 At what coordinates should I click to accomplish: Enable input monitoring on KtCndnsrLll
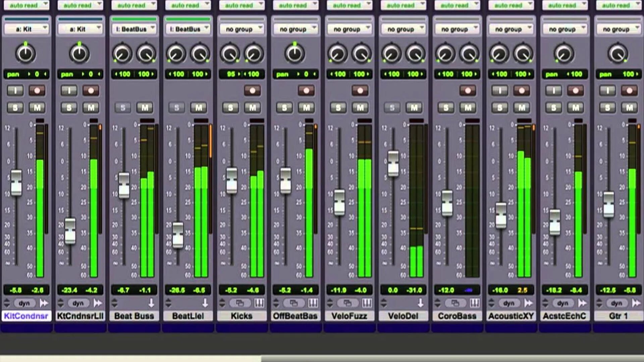(69, 90)
